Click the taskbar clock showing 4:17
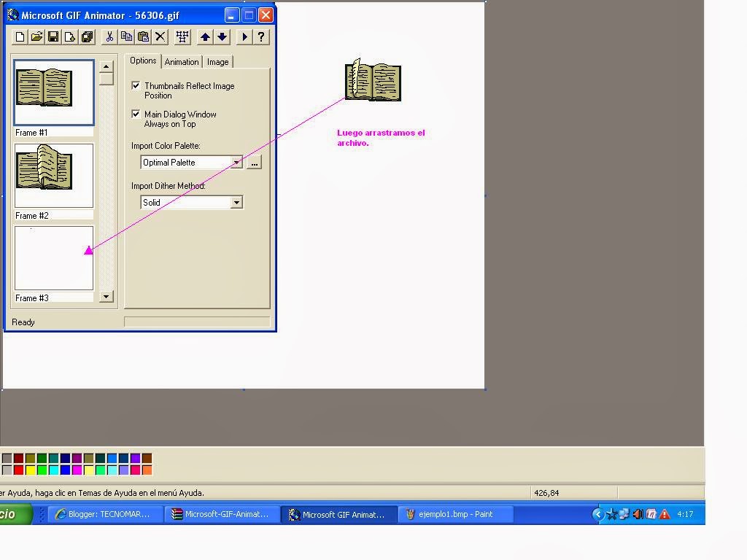 coord(685,514)
